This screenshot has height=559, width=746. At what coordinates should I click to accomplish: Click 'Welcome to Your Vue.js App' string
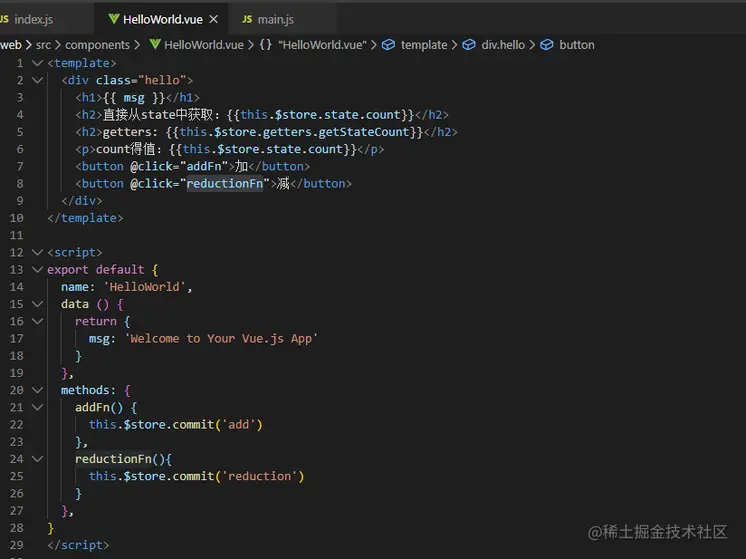coord(221,338)
